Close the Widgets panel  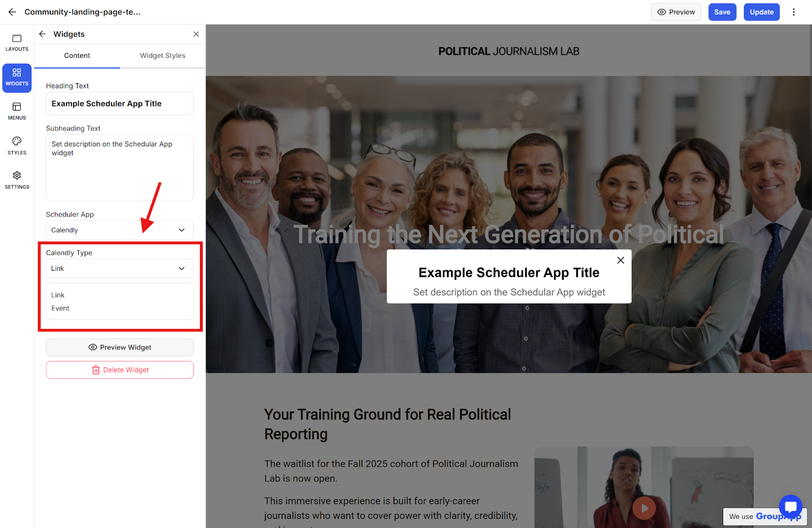(x=196, y=34)
